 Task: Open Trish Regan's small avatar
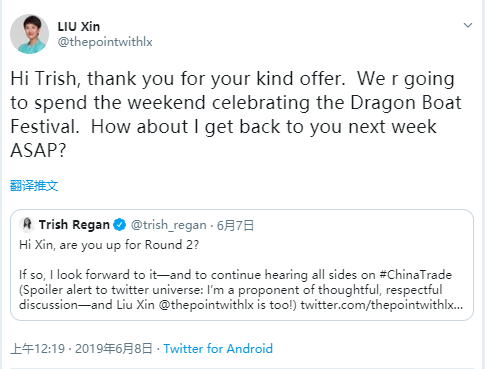tap(27, 225)
